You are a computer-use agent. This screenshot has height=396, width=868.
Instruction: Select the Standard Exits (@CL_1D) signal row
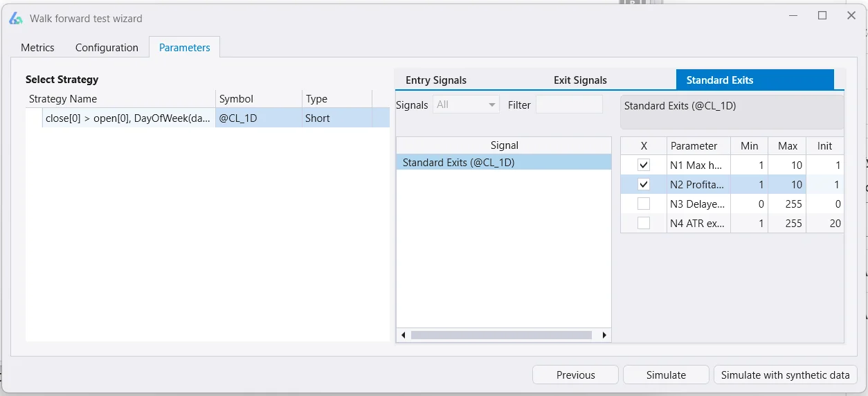coord(504,163)
